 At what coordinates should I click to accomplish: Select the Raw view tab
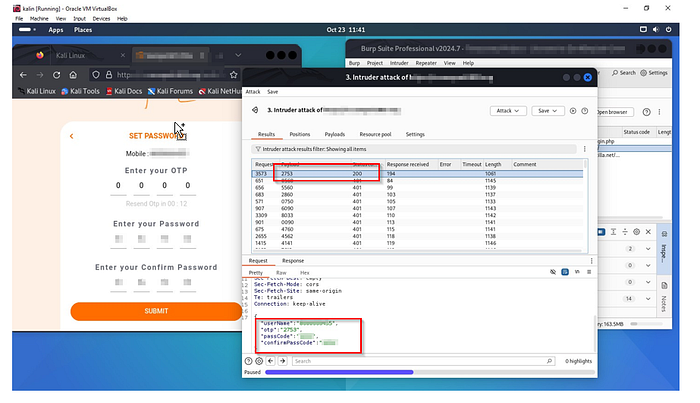click(281, 272)
